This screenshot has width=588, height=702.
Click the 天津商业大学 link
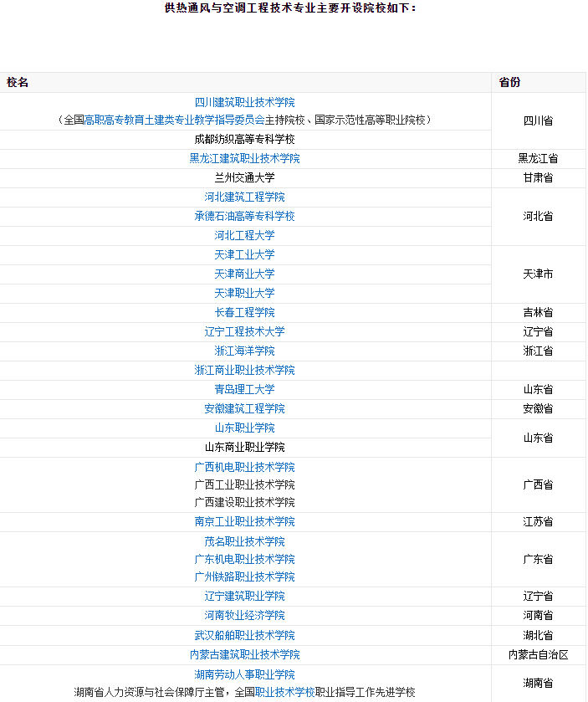(x=244, y=274)
